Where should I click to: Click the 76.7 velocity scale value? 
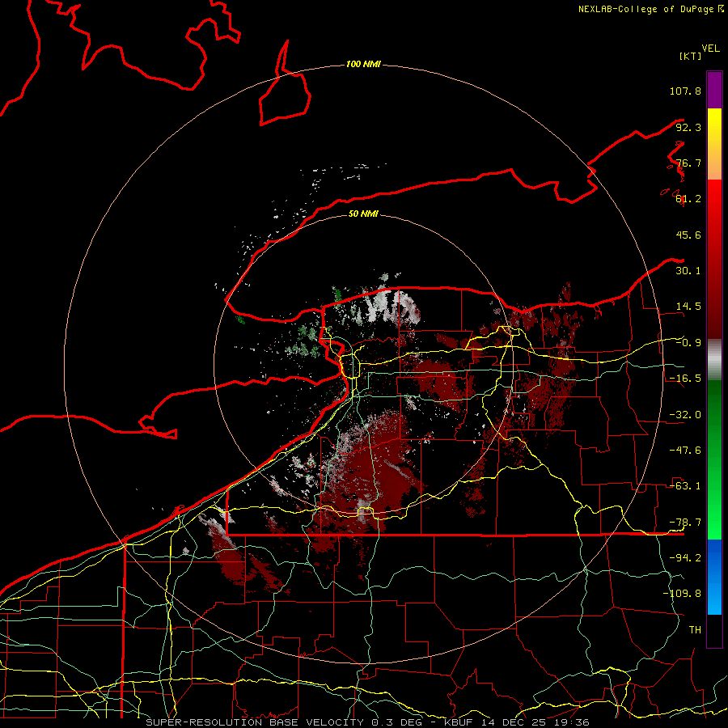pyautogui.click(x=688, y=163)
